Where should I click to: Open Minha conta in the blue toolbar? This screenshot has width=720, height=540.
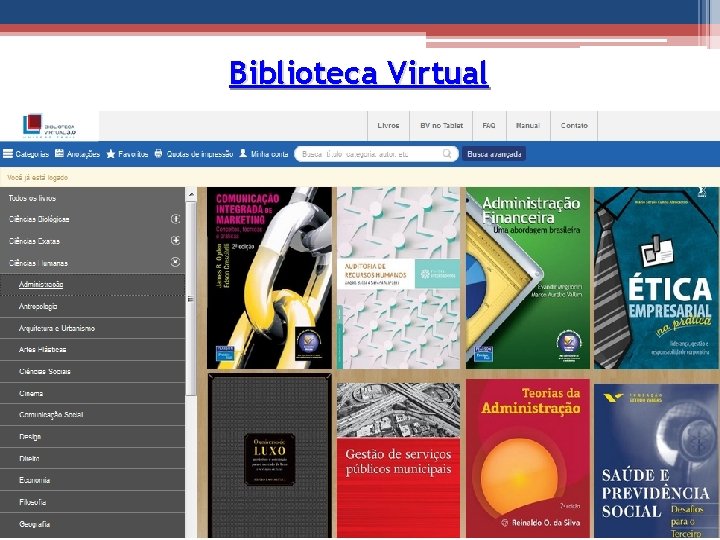click(x=264, y=154)
